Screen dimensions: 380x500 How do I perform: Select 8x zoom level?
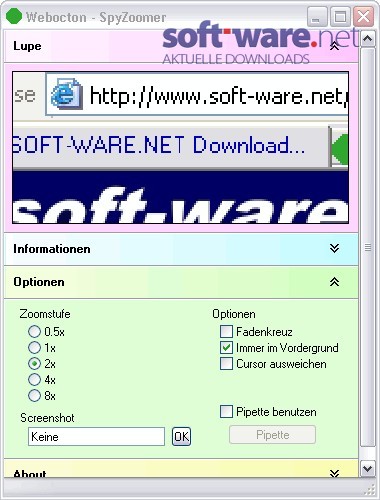(x=34, y=396)
